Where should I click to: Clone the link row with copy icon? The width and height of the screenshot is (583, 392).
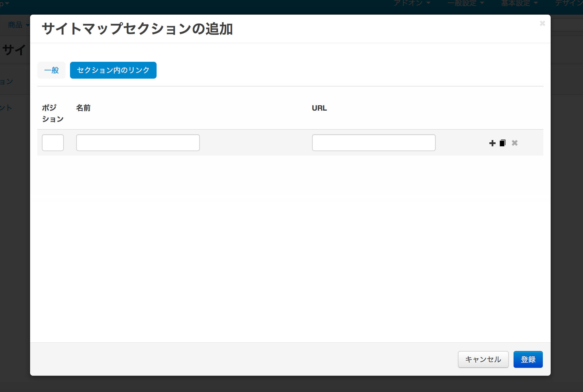coord(503,143)
